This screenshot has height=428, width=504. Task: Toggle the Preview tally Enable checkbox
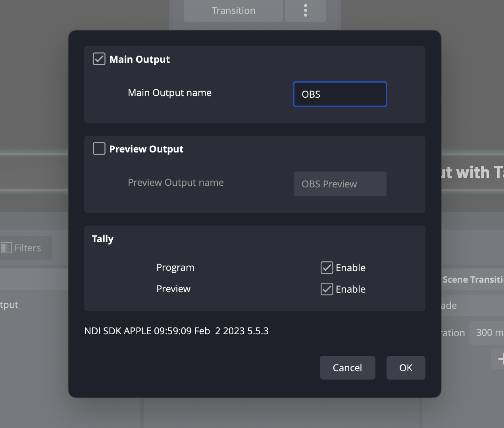click(x=327, y=289)
